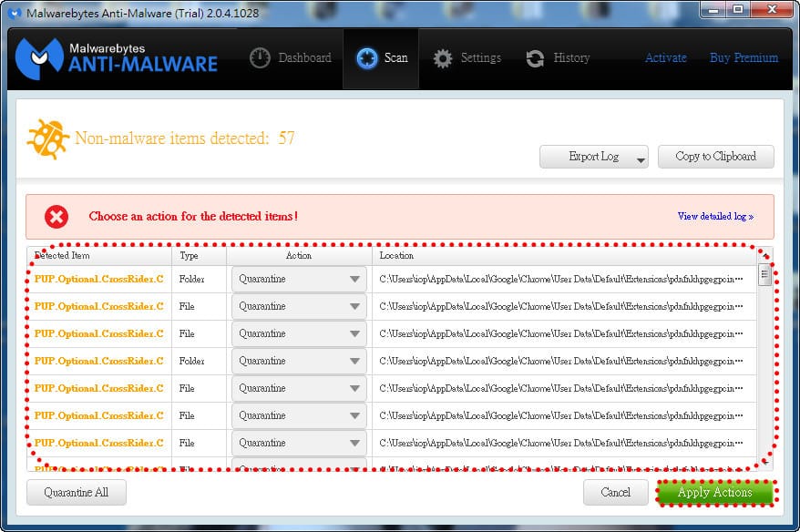Image resolution: width=800 pixels, height=532 pixels.
Task: Open the Dashboard tab
Action: click(291, 58)
